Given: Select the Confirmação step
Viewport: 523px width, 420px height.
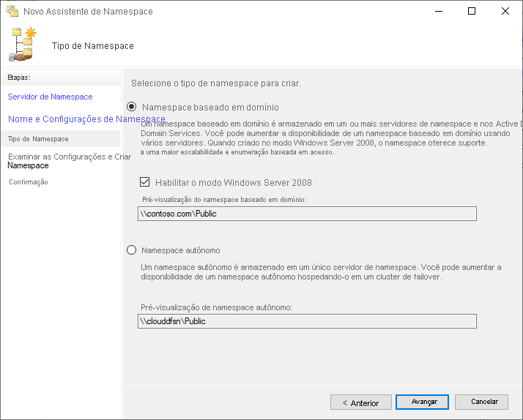Looking at the screenshot, I should [29, 182].
